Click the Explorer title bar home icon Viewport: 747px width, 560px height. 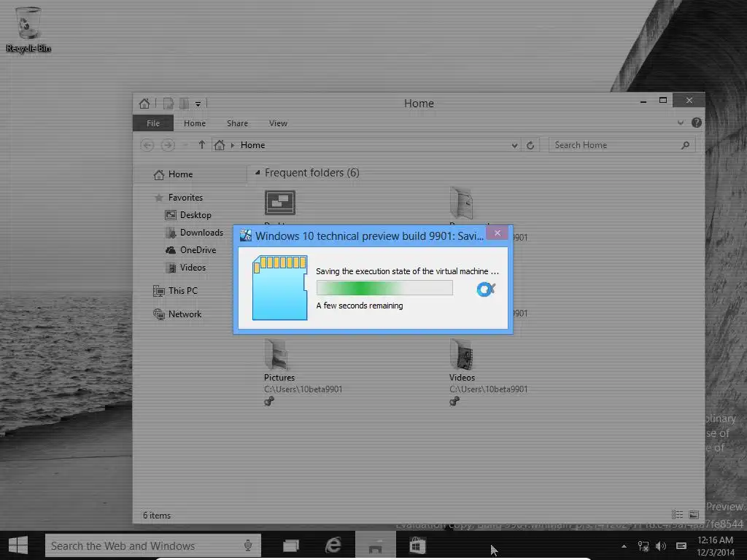tap(145, 104)
